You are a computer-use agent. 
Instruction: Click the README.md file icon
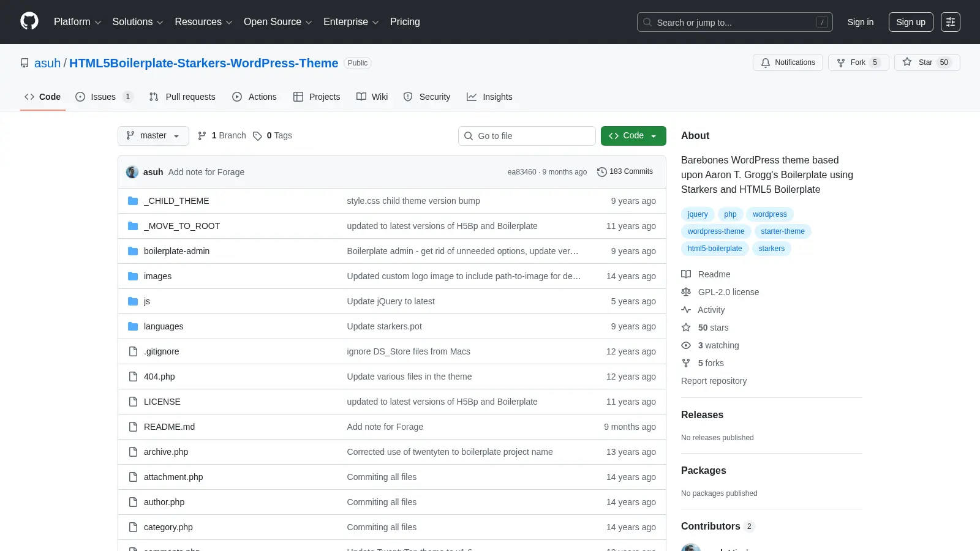[133, 427]
